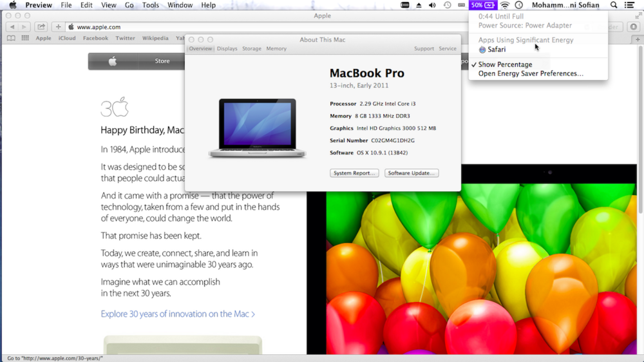Click the volume speaker icon

432,5
